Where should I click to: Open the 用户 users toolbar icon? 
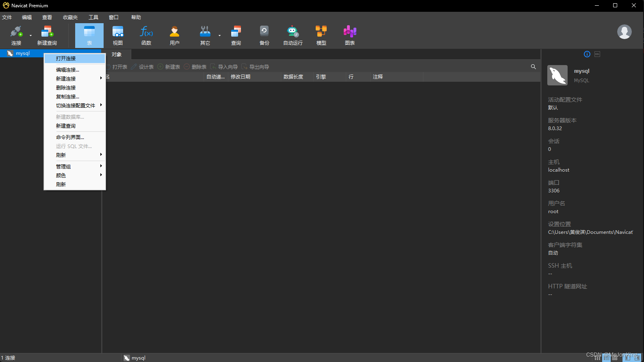click(x=175, y=35)
